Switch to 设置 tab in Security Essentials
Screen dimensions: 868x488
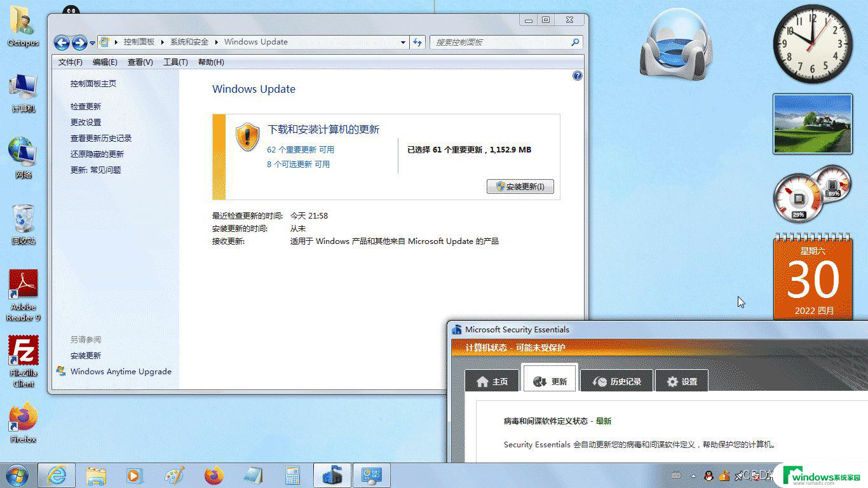[681, 381]
